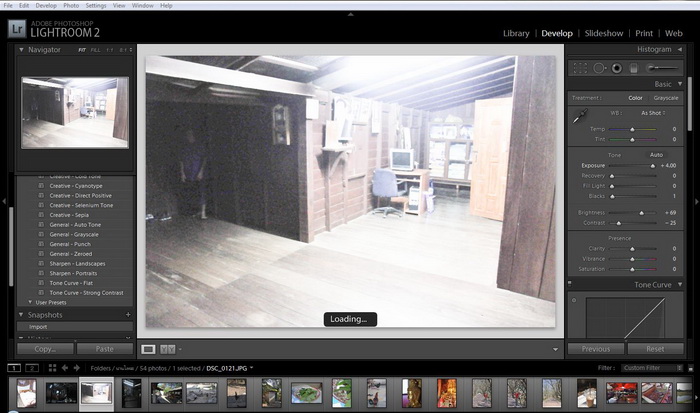Screen dimensions: 700x413
Task: Hide the right panel group arrow
Action: coord(696,202)
